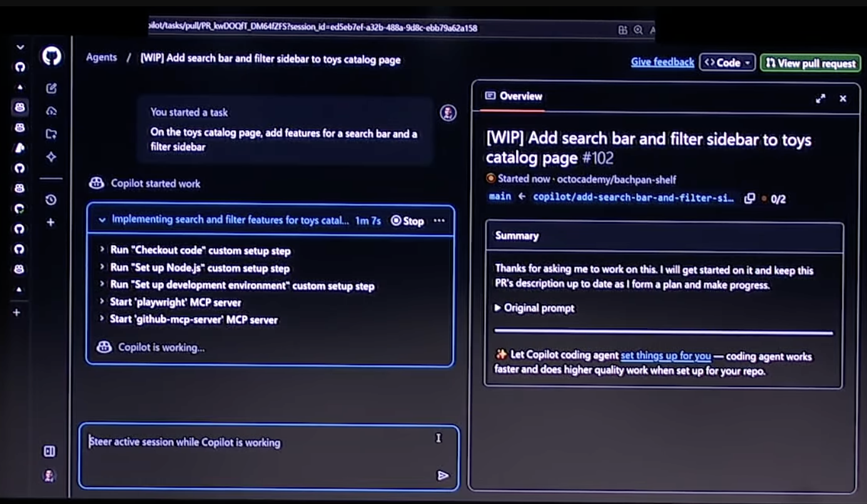Focus the 'Steer active session' input field
The height and width of the screenshot is (504, 867).
coord(269,456)
